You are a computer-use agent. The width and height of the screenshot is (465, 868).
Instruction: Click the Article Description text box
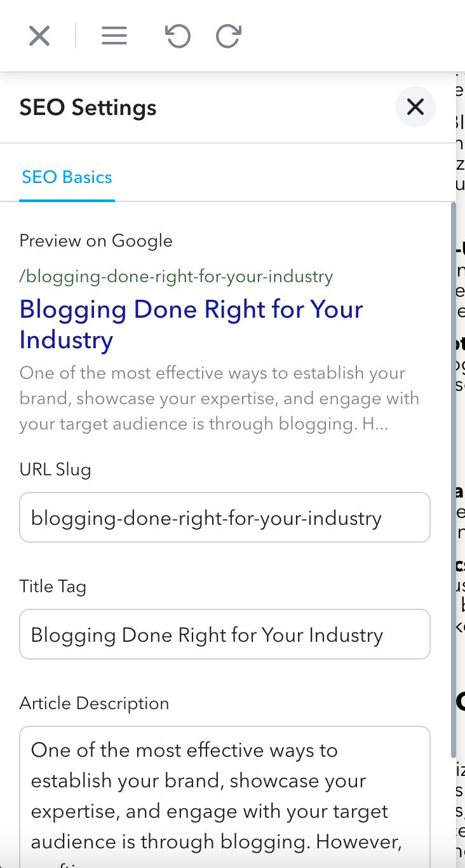click(225, 794)
